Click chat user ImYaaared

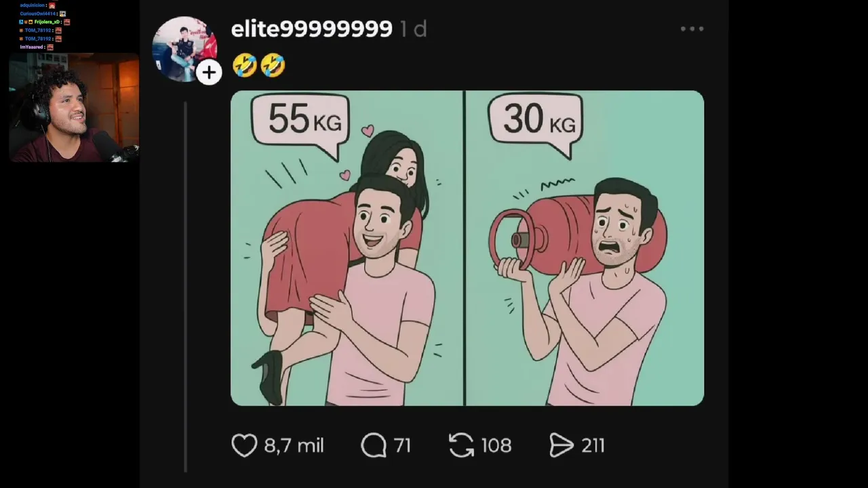(31, 47)
